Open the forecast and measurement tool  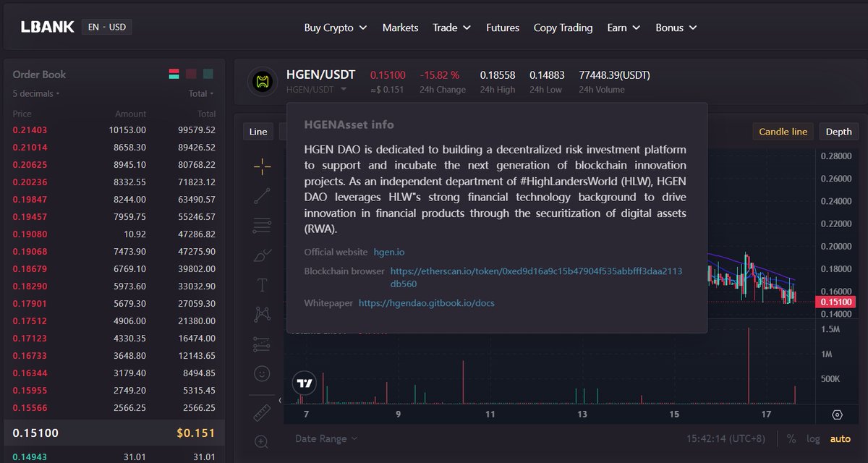click(x=263, y=344)
